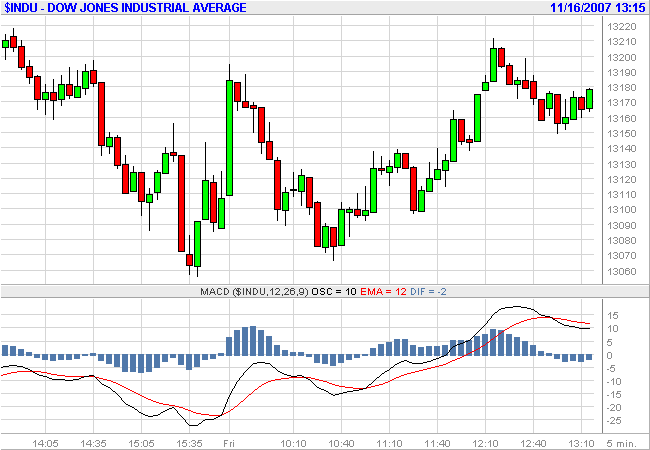The image size is (650, 450).
Task: Click the 13150 price axis label
Action: (x=621, y=134)
